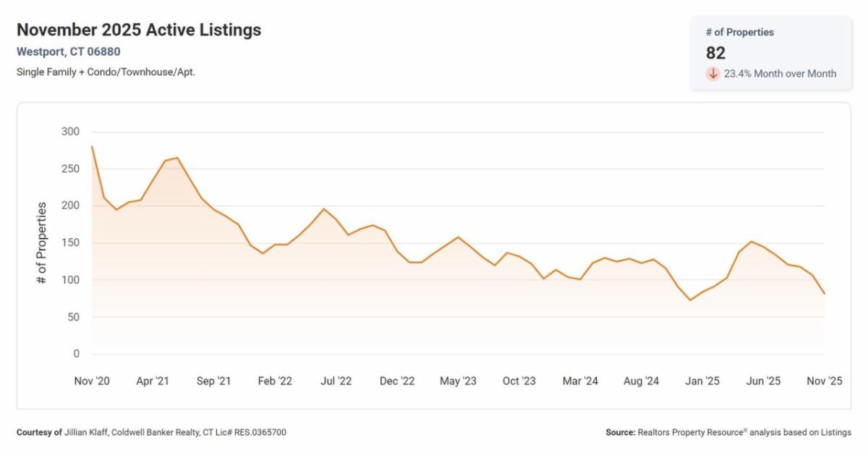Click the vertical '# of Properties' axis title
868x456 pixels.
pyautogui.click(x=41, y=243)
